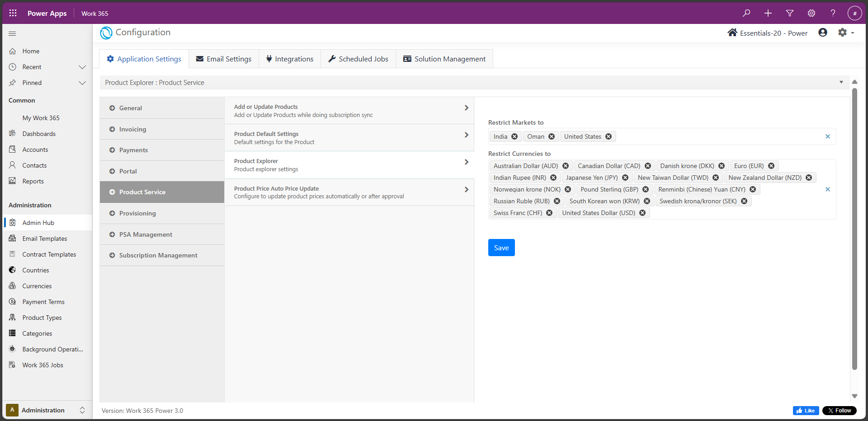Image resolution: width=868 pixels, height=421 pixels.
Task: Remove United States from restricted markets
Action: (x=609, y=136)
